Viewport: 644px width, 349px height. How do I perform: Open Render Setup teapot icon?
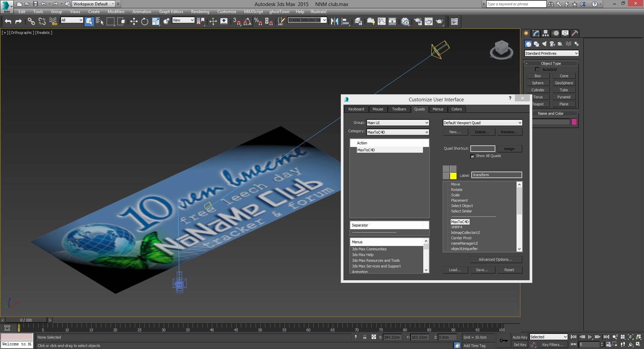click(x=418, y=21)
